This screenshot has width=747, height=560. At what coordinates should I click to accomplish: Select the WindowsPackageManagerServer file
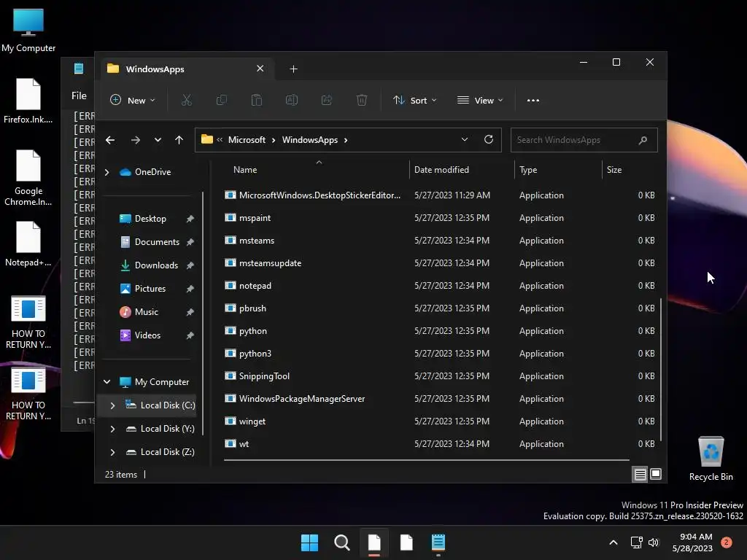point(439,399)
